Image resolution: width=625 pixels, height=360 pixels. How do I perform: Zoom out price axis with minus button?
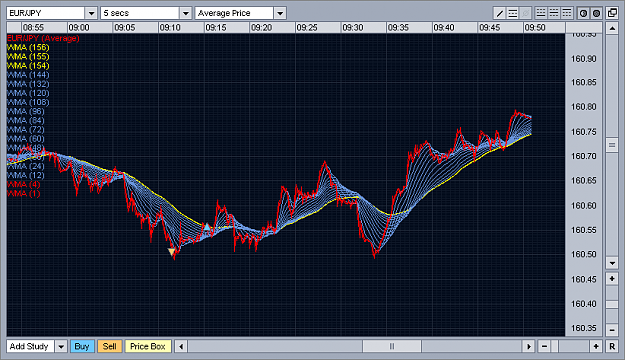coord(612,330)
